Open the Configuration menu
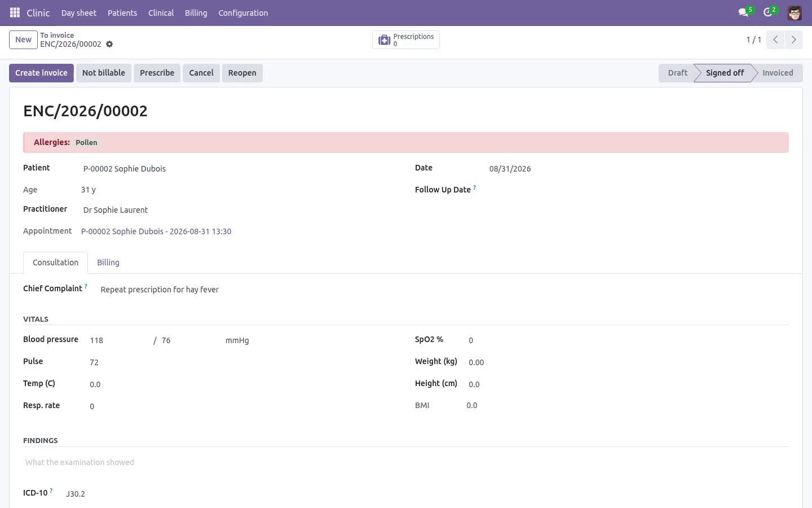 [243, 12]
